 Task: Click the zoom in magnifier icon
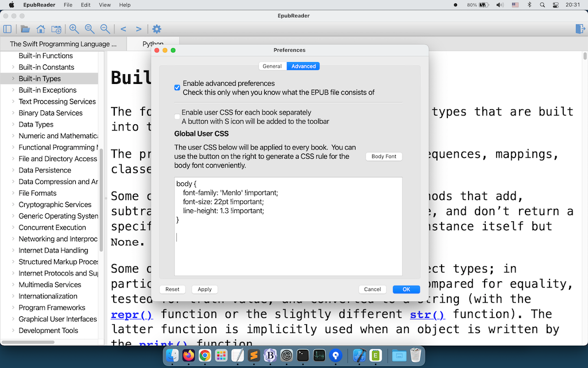point(74,29)
